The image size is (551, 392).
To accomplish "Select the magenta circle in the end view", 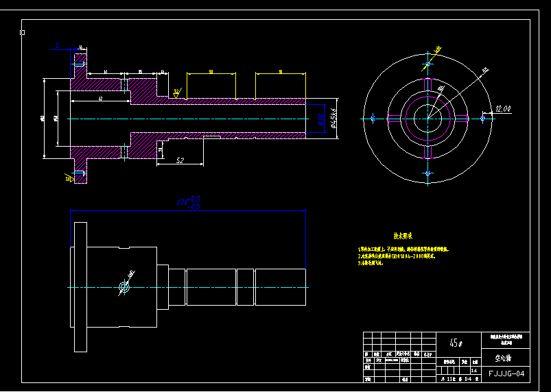I will point(428,119).
